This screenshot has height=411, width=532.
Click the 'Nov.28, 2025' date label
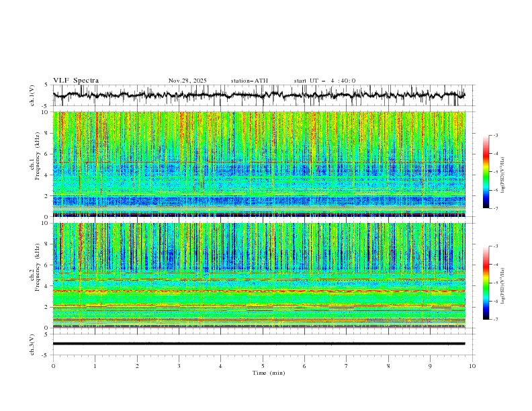coord(187,81)
